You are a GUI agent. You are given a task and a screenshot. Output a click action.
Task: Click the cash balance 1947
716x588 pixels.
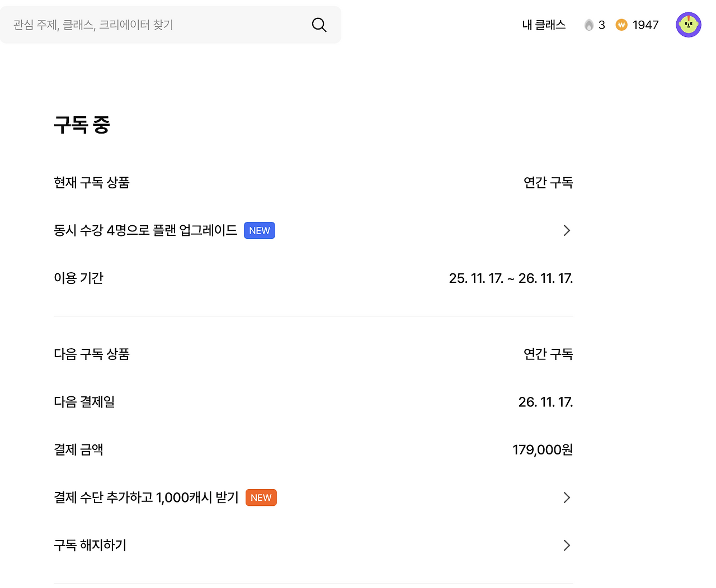(646, 25)
